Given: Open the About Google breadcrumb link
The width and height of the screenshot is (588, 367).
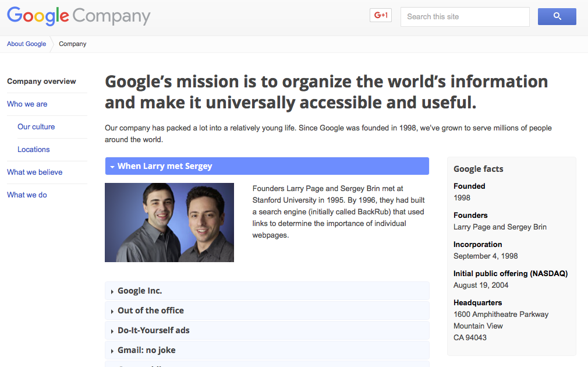Looking at the screenshot, I should click(x=26, y=44).
